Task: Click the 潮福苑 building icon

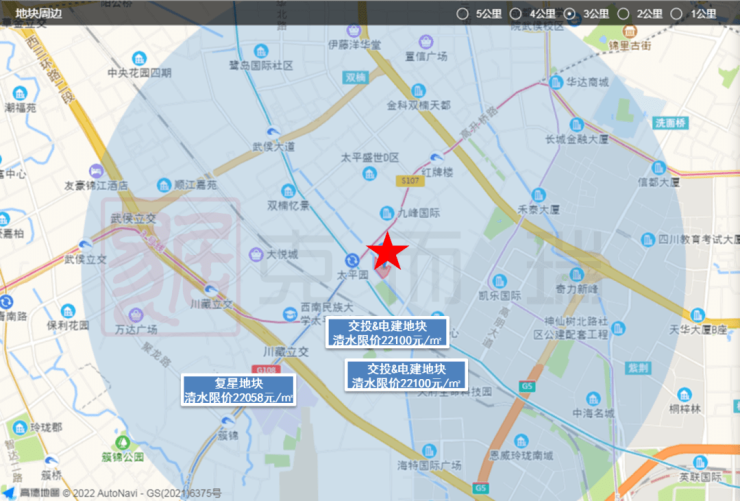Action: 20,93
